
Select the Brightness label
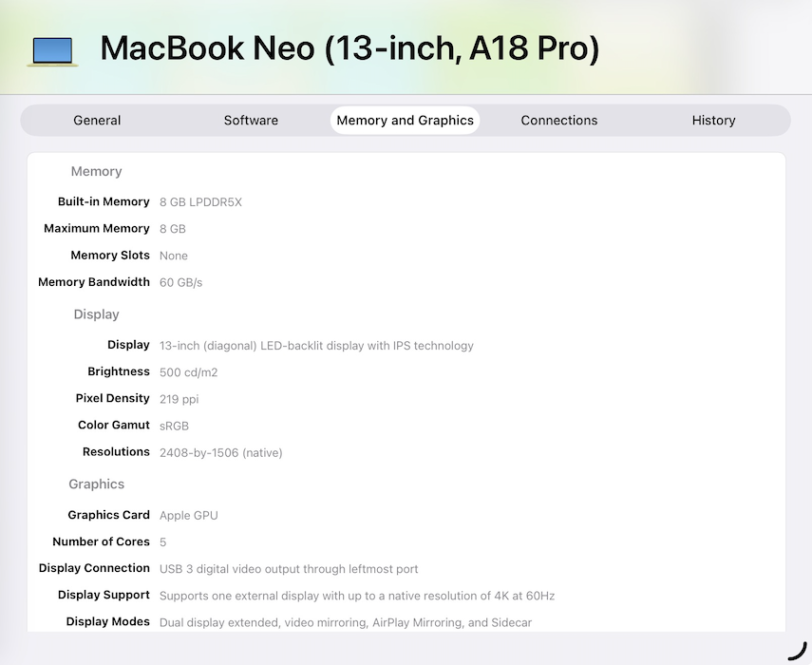pos(119,371)
